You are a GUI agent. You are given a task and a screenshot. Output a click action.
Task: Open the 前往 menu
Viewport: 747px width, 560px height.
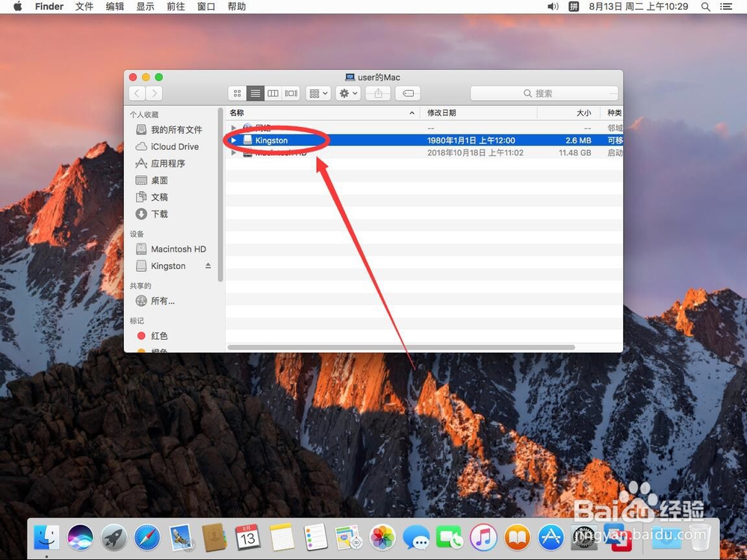coord(176,7)
